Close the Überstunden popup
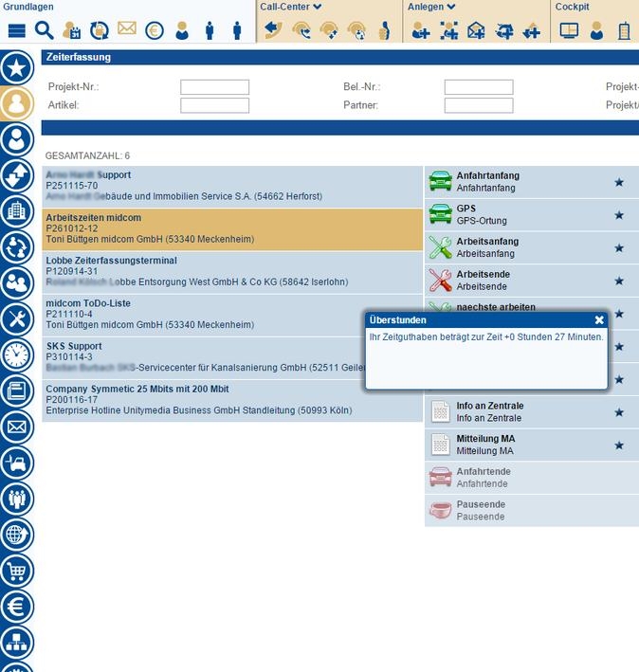The height and width of the screenshot is (672, 639). click(x=599, y=320)
